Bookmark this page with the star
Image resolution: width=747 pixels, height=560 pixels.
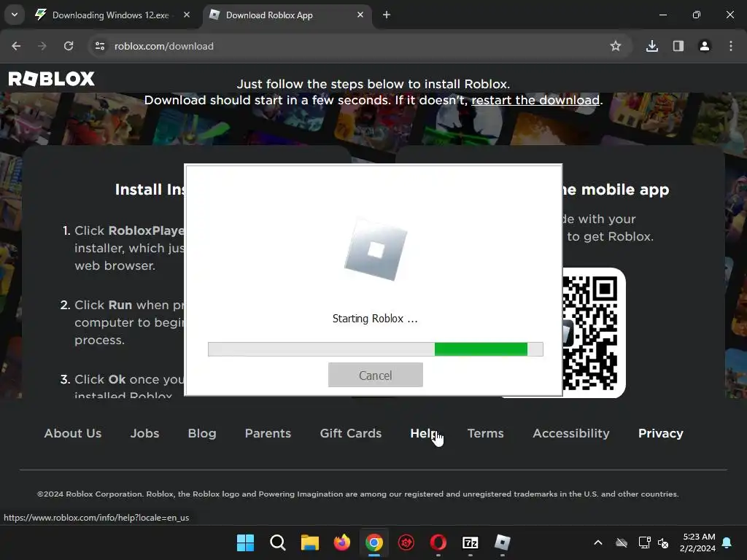pos(616,46)
